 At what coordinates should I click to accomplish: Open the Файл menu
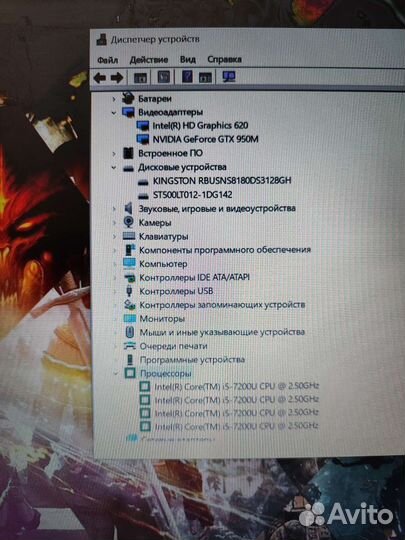(107, 60)
